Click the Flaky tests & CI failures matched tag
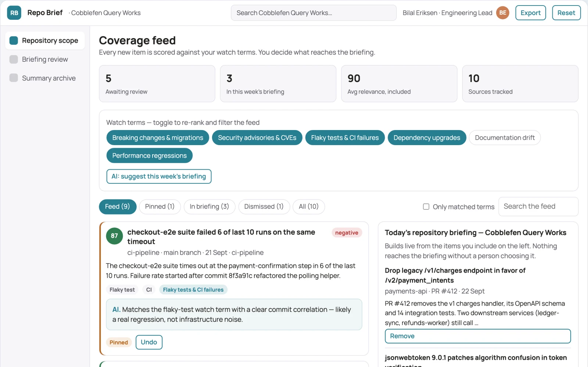588x367 pixels. [x=193, y=290]
